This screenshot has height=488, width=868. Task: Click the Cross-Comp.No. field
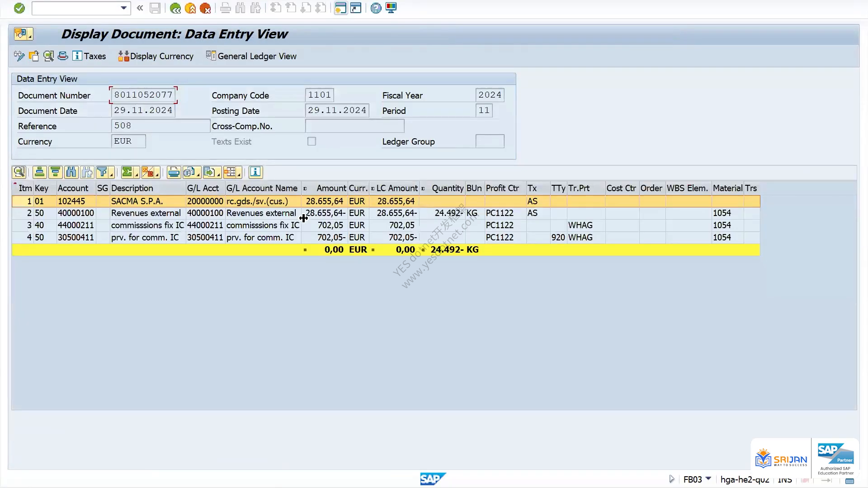355,126
